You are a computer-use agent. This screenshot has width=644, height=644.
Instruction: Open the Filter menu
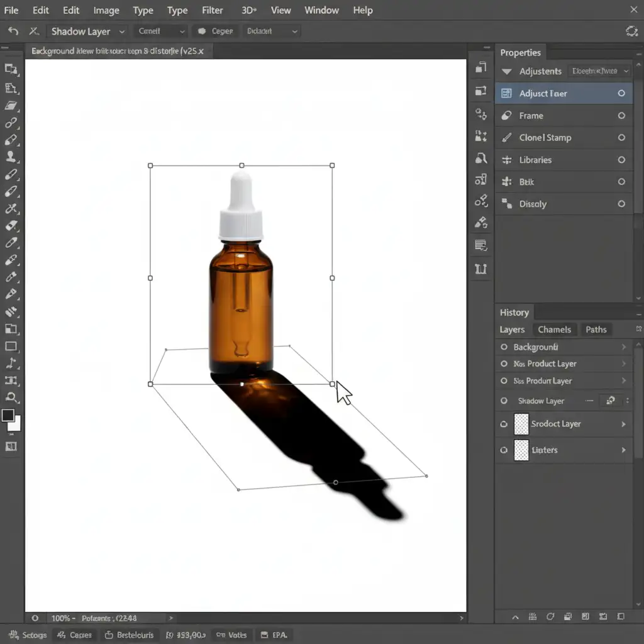coord(213,10)
